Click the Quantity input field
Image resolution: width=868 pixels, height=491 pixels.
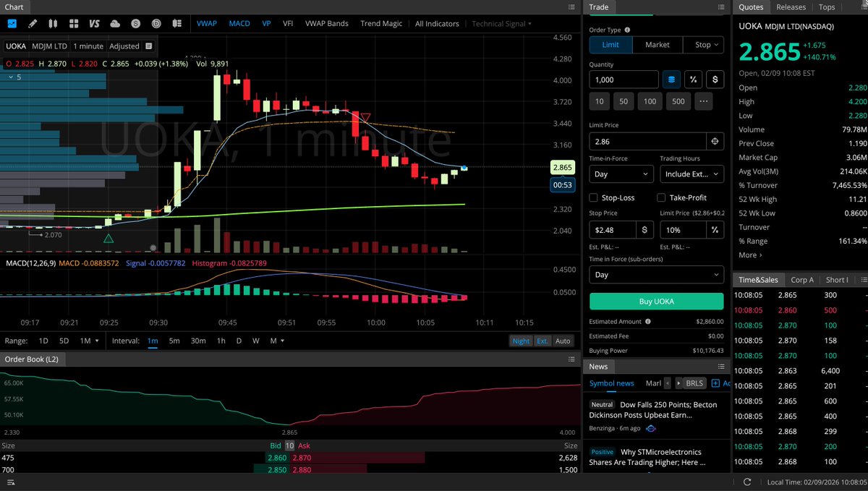tap(624, 80)
